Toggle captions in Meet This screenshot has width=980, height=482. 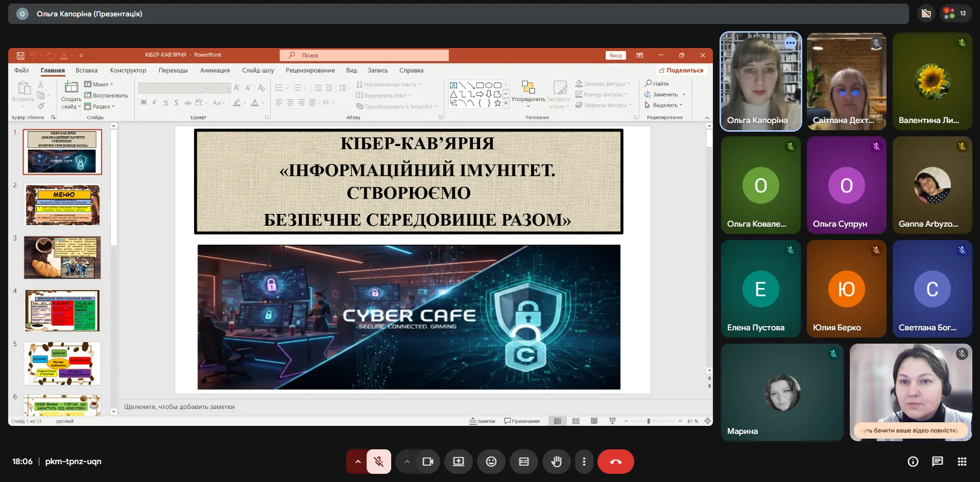[524, 462]
